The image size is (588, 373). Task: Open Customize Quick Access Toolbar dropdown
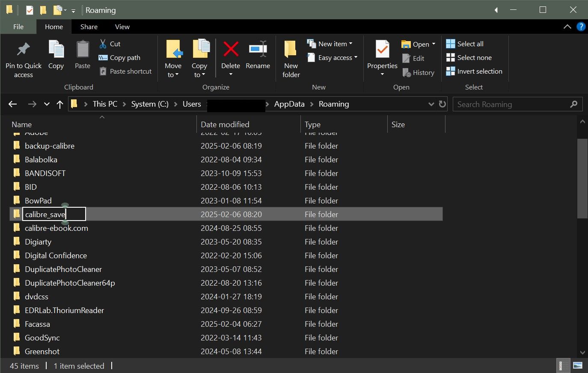coord(73,10)
